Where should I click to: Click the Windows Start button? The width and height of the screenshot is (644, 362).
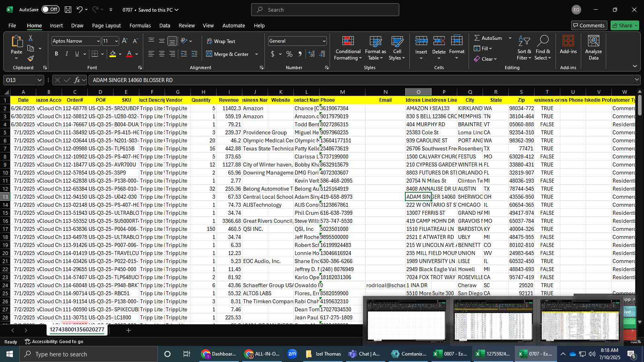[x=10, y=354]
